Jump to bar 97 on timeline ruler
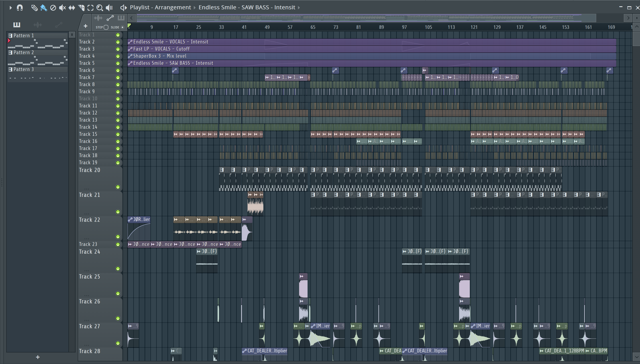Image resolution: width=640 pixels, height=364 pixels. tap(404, 27)
